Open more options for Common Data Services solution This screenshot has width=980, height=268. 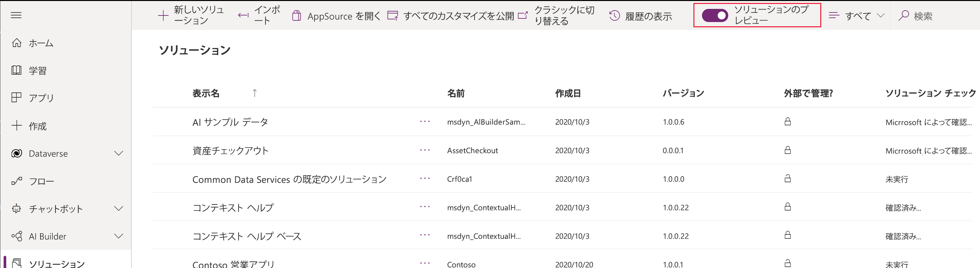tap(425, 178)
